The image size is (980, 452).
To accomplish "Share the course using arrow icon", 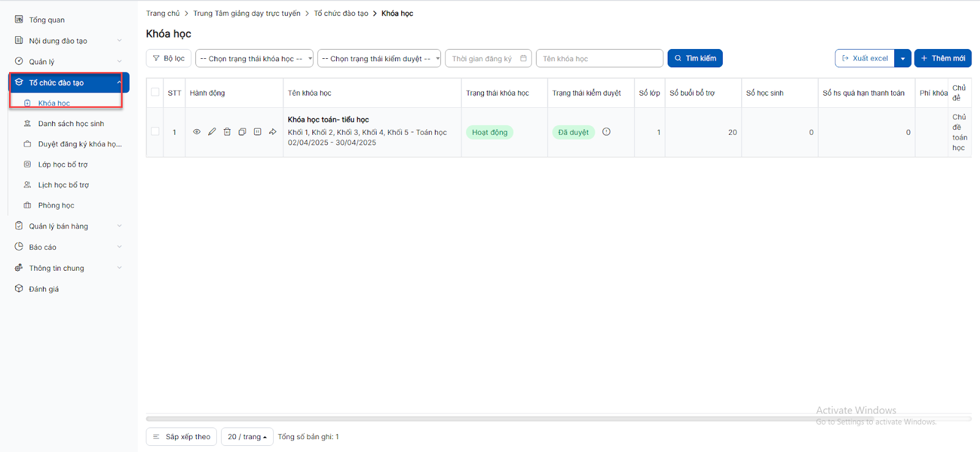I will [273, 132].
